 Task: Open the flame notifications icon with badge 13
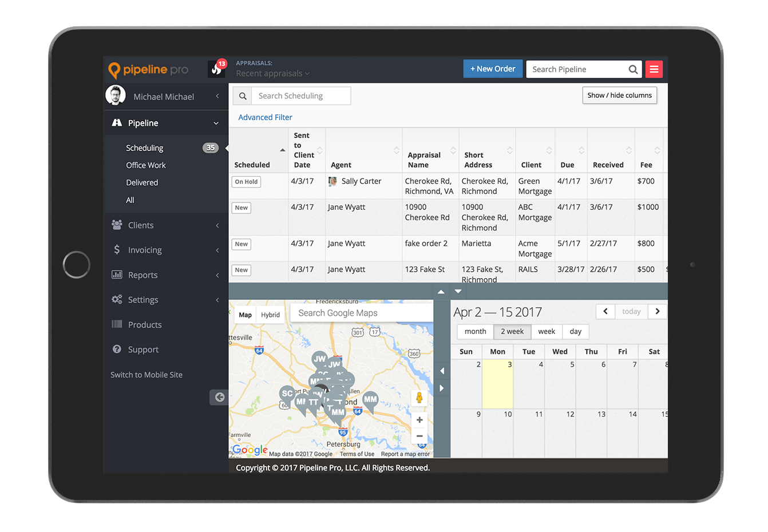(217, 69)
